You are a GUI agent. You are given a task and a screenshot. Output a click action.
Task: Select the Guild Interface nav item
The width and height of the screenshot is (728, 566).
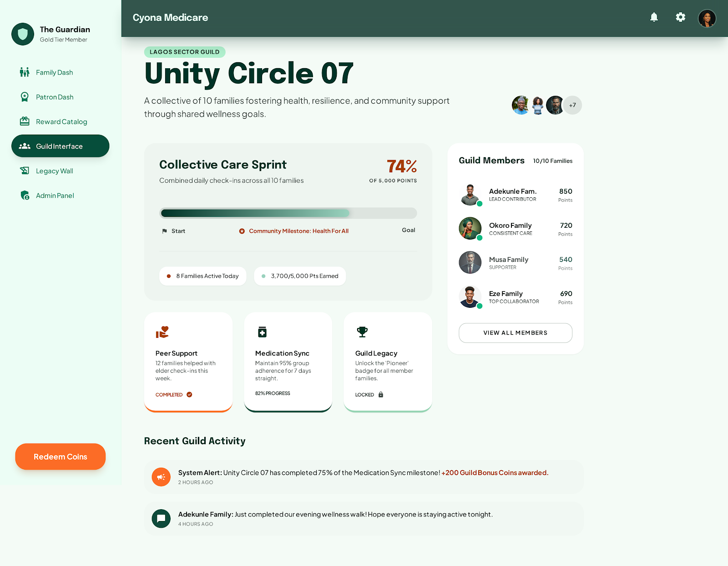click(x=60, y=146)
